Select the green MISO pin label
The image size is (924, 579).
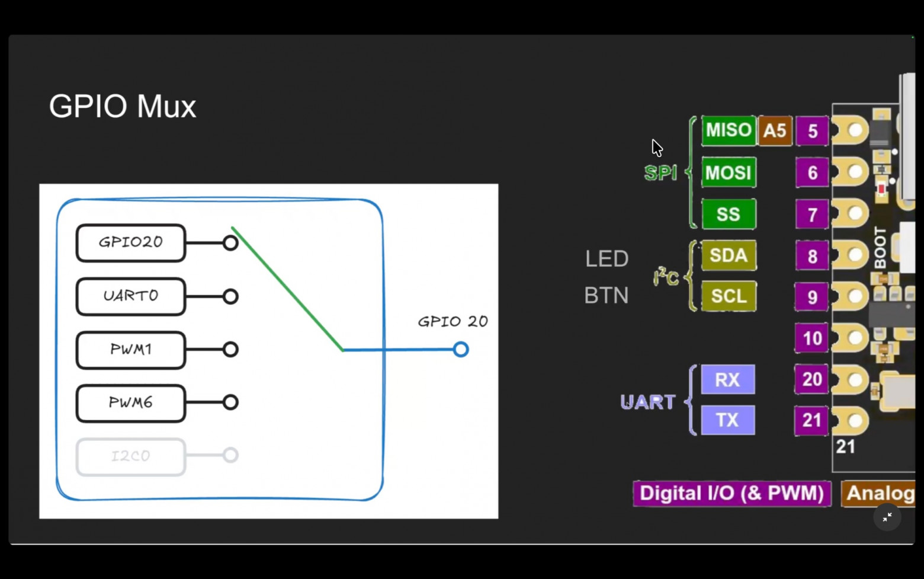tap(729, 130)
